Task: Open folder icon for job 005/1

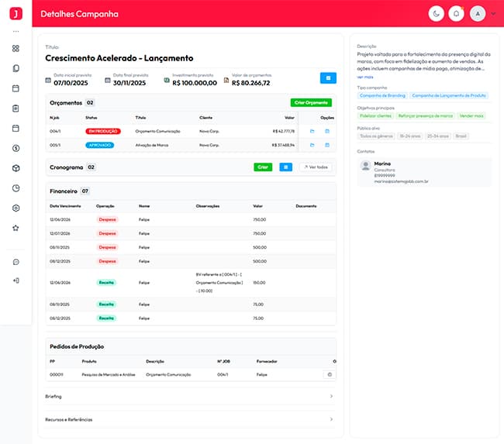Action: pos(312,145)
